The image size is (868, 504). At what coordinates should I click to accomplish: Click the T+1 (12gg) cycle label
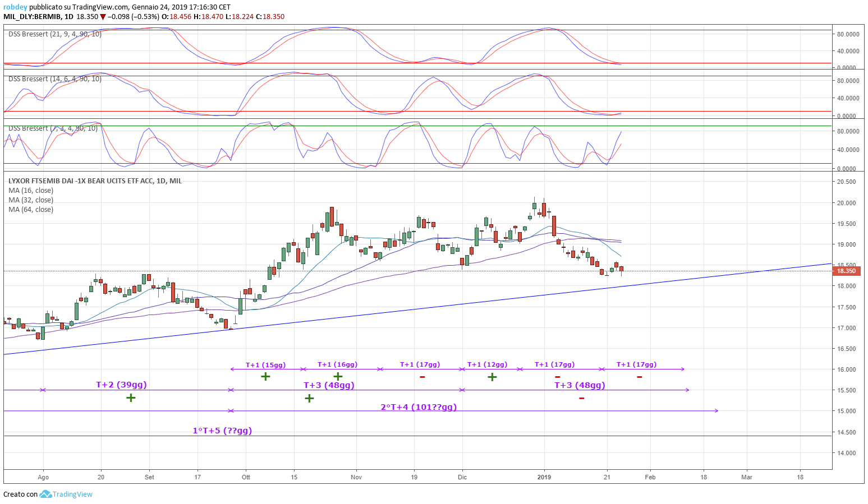click(488, 364)
